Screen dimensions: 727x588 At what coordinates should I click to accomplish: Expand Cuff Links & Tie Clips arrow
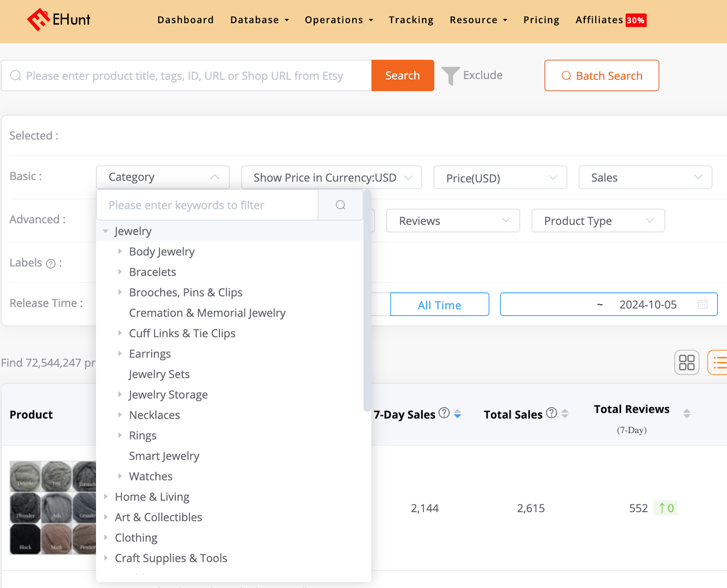(120, 333)
